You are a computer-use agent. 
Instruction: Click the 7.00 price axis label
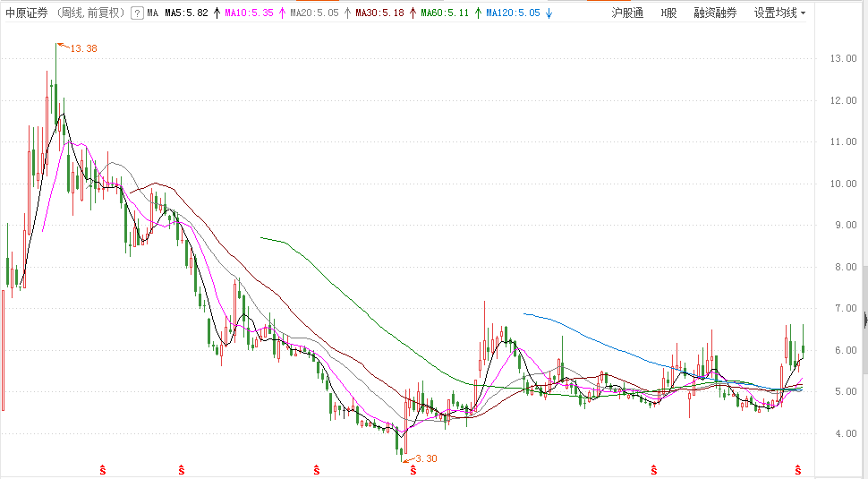tap(846, 309)
